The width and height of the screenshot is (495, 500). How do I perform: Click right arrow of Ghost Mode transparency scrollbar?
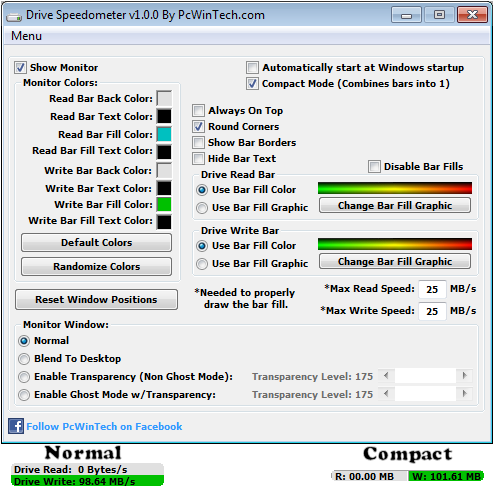point(464,394)
